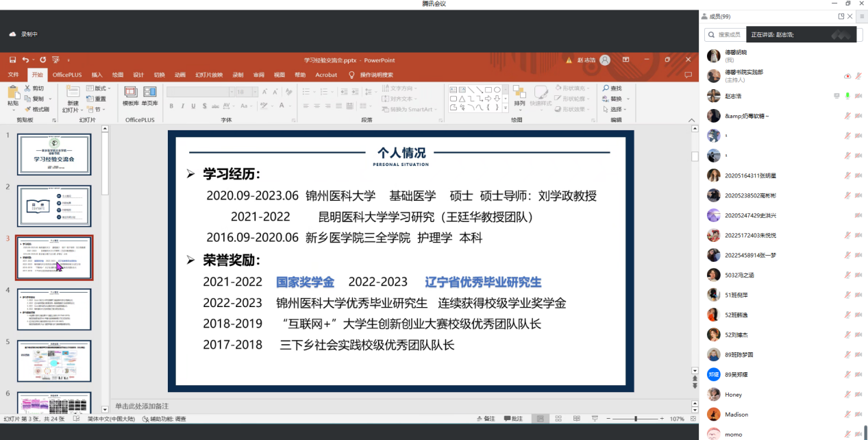Click the 备注 notes button in status bar
The image size is (868, 440).
[x=485, y=419]
